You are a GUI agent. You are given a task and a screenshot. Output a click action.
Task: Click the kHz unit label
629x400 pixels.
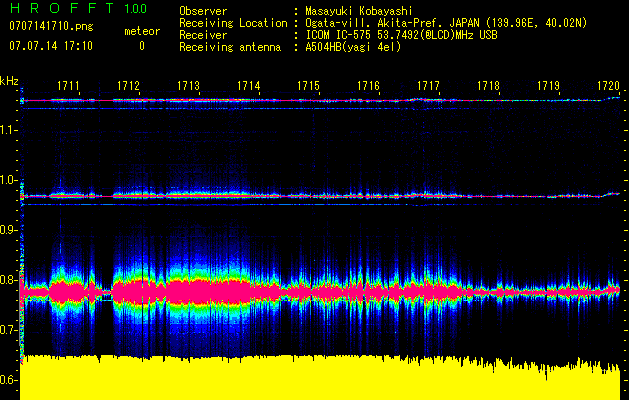[x=9, y=80]
